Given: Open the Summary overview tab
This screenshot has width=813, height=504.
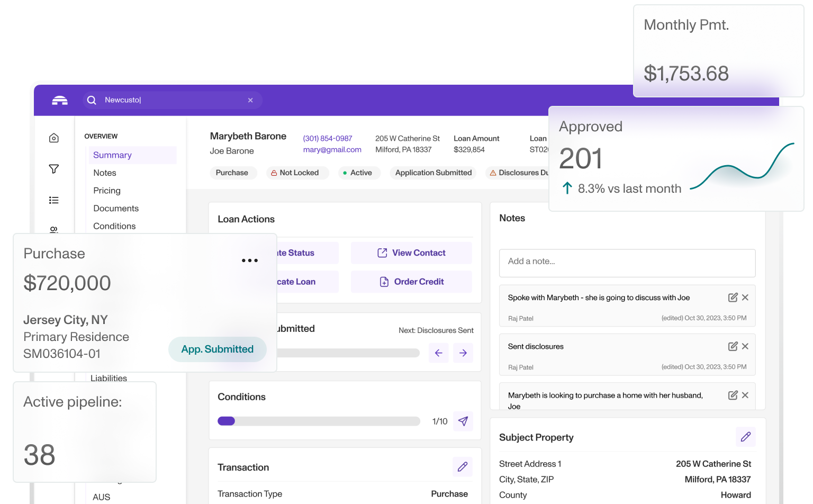Looking at the screenshot, I should pos(113,155).
